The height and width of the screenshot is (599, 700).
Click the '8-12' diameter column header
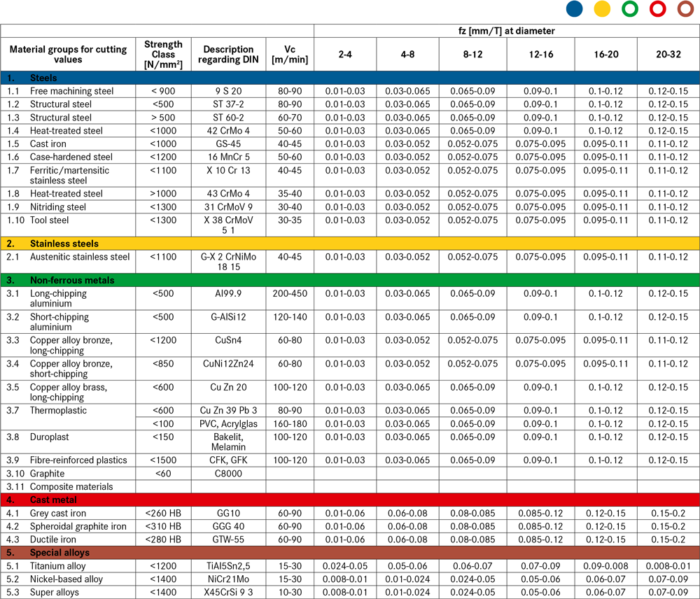472,54
